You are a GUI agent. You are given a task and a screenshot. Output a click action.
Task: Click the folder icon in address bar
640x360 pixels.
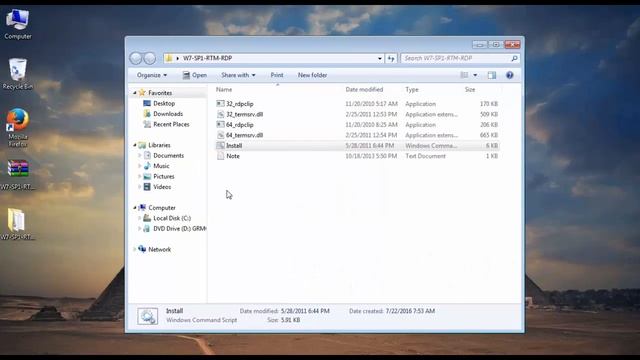point(169,58)
